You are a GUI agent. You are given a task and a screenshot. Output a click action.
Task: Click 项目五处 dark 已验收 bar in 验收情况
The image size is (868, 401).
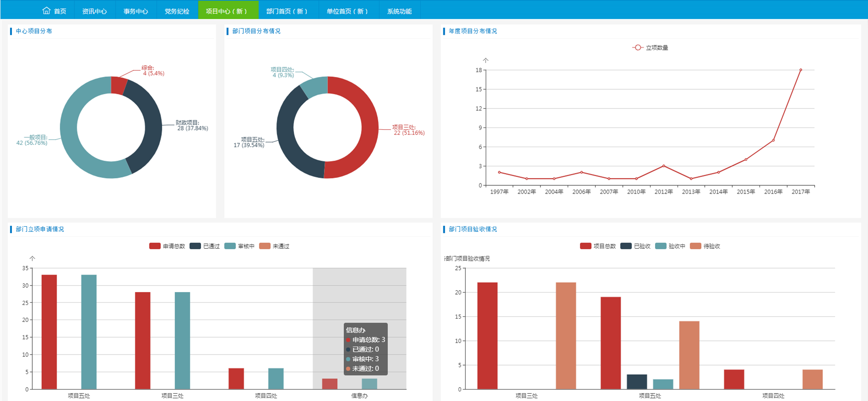point(637,382)
